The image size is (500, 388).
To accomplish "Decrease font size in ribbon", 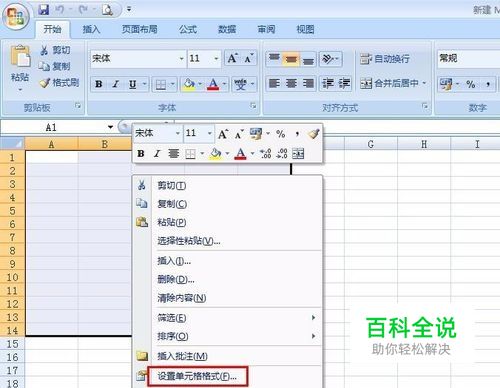I will (248, 59).
